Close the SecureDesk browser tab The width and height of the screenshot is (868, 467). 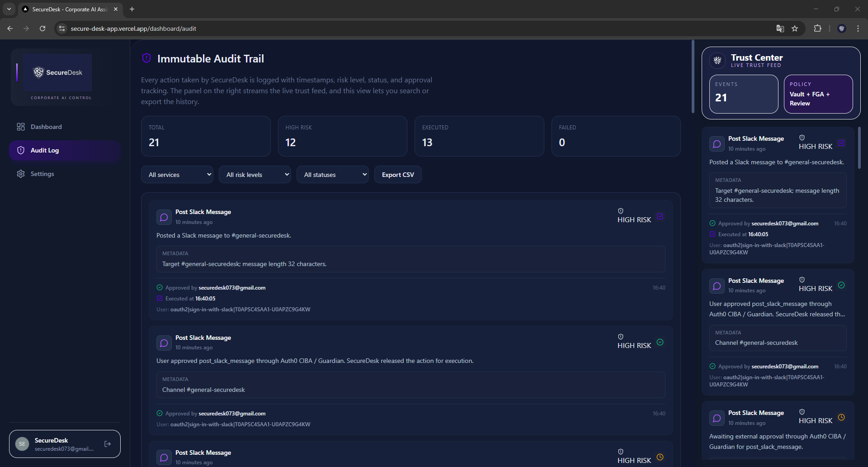[116, 9]
